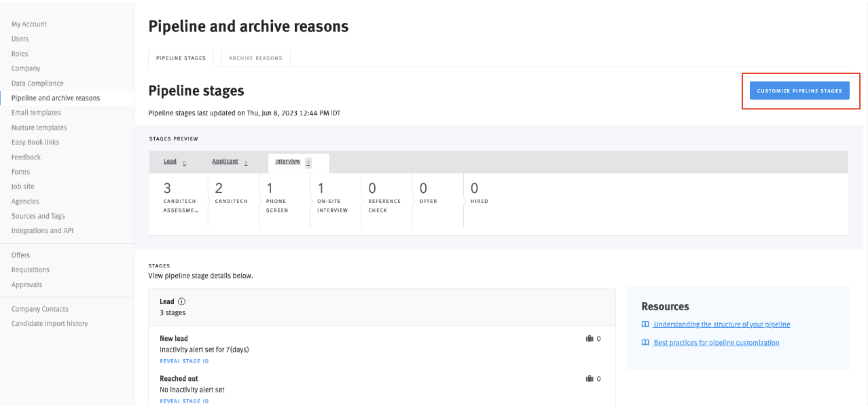Switch to the Archive Reasons tab
Screen dimensions: 868x406
255,58
